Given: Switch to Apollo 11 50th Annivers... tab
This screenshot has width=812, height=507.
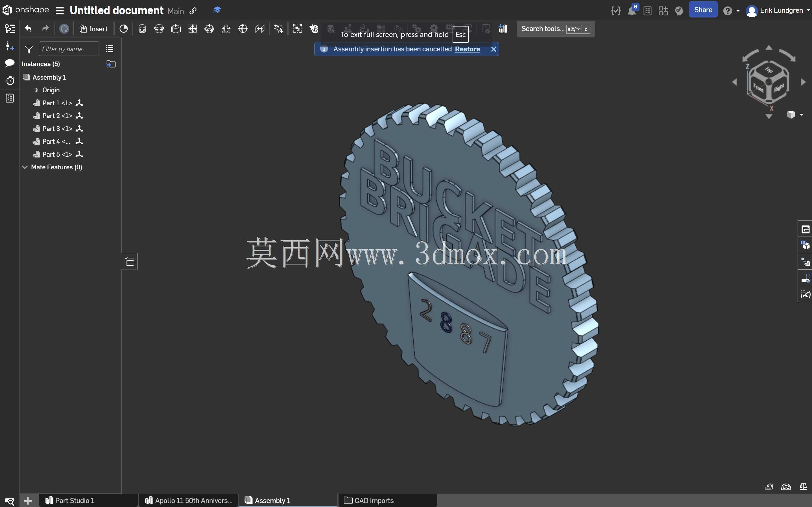Looking at the screenshot, I should [189, 501].
